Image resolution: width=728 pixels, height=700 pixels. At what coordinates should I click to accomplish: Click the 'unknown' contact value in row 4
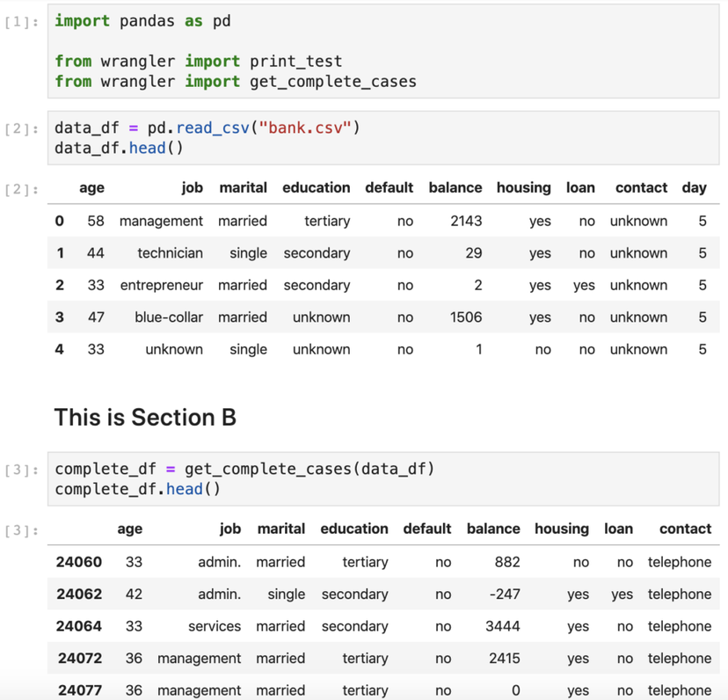tap(638, 349)
